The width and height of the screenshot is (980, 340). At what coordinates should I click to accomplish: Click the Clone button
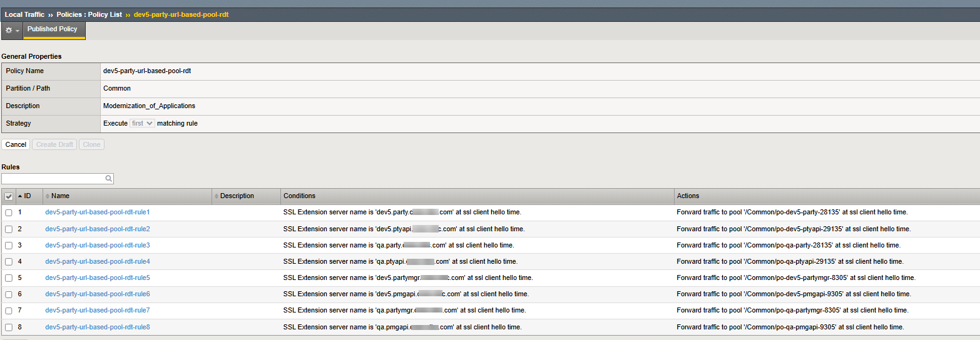point(91,144)
